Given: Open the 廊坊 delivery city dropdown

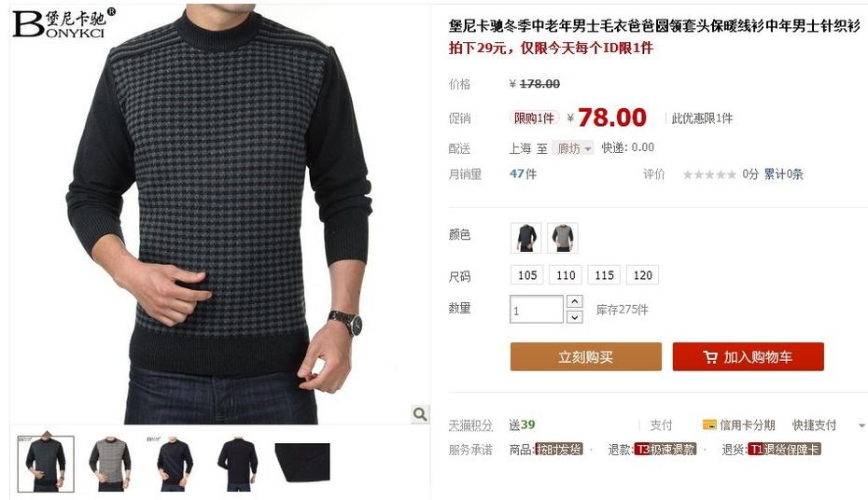Looking at the screenshot, I should click(x=573, y=148).
